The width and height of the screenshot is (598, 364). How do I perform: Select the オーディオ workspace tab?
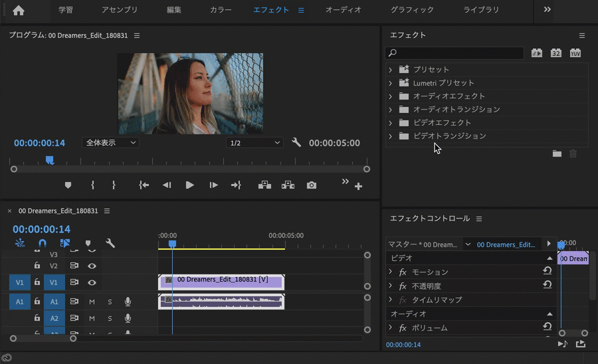click(x=344, y=9)
